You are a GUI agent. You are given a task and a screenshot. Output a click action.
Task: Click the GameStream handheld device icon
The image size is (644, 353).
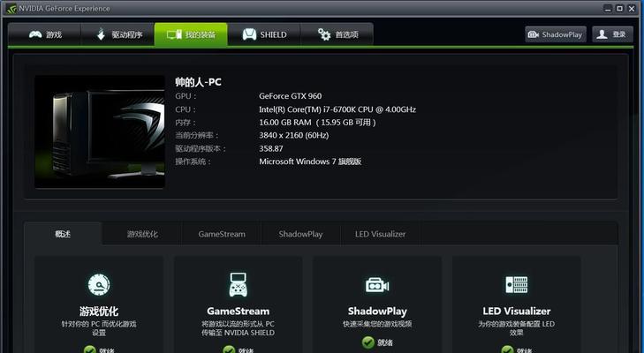pyautogui.click(x=239, y=284)
